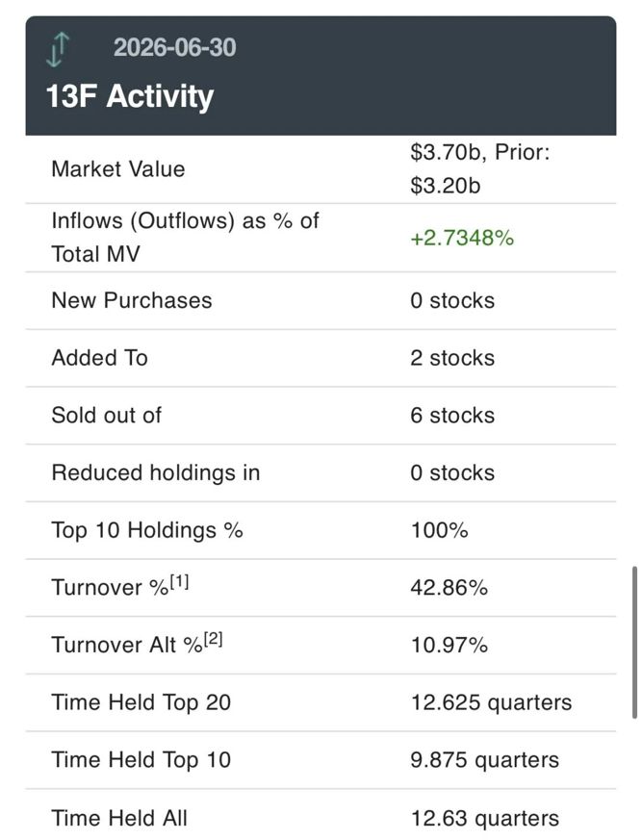This screenshot has width=642, height=840.
Task: Click the 9.875 quarters value
Action: (484, 759)
